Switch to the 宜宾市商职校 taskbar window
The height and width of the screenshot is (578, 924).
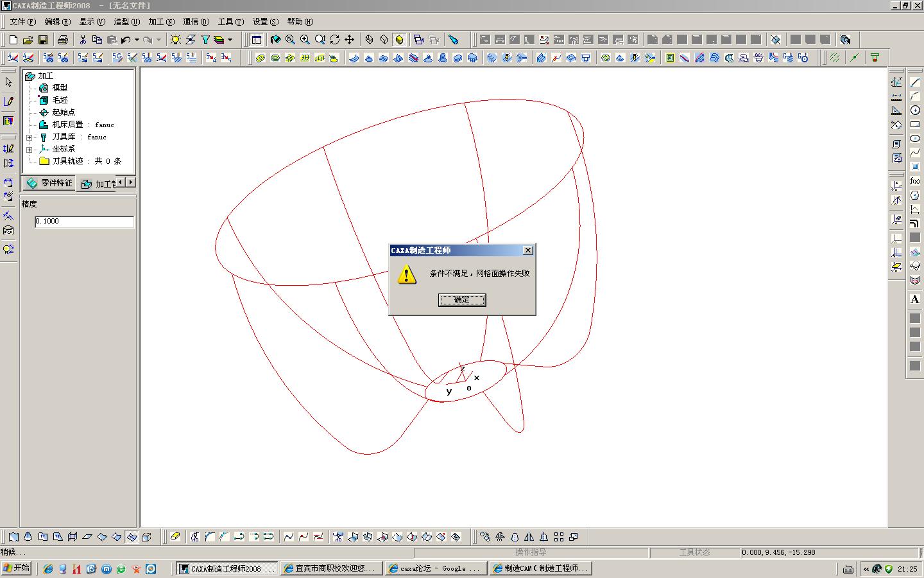click(x=331, y=568)
